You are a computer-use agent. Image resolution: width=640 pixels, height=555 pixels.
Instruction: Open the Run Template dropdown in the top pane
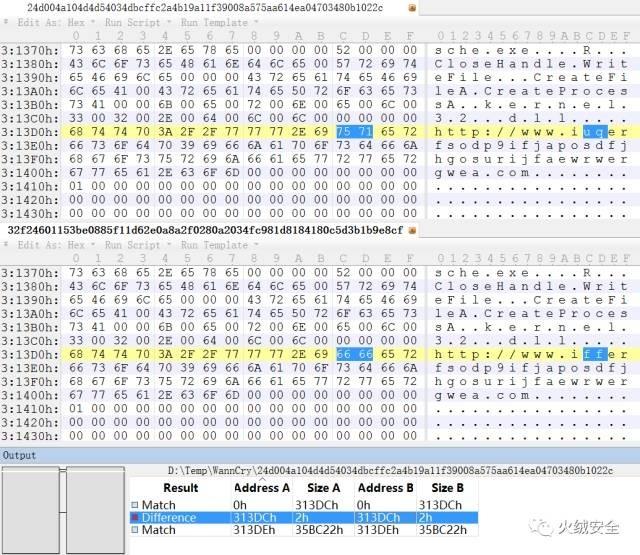(x=219, y=22)
